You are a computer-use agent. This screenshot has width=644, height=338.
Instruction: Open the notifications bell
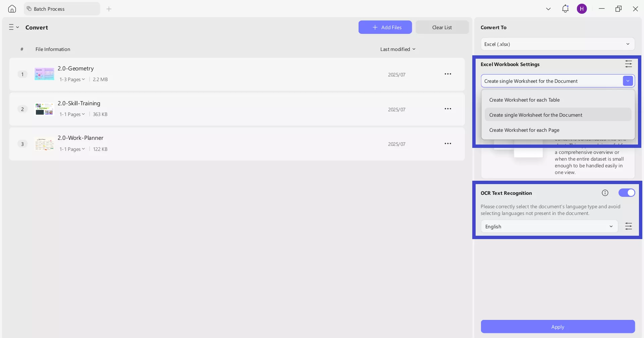coord(565,9)
